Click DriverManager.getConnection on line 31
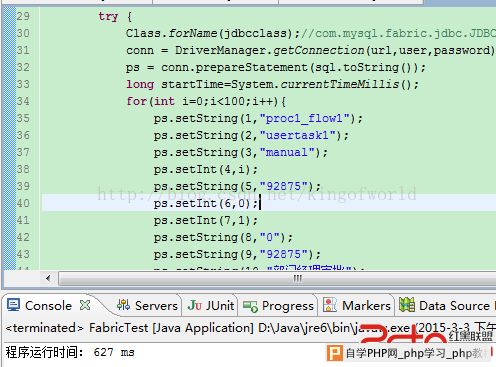Viewport: 496px width, 367px height. (x=269, y=50)
